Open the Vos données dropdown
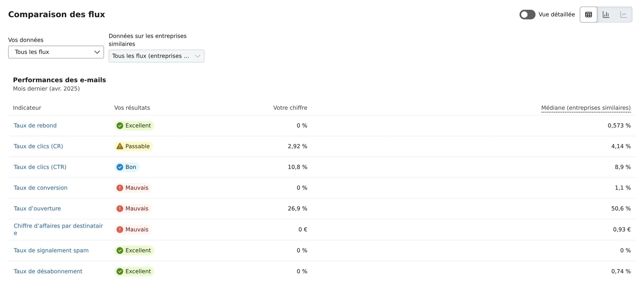This screenshot has height=289, width=644. tap(56, 52)
